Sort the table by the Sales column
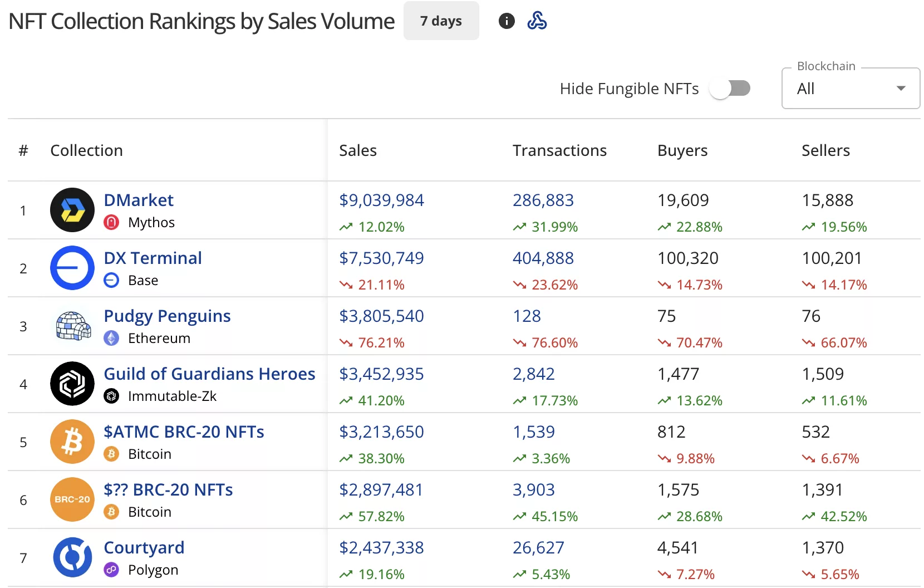 click(x=358, y=150)
